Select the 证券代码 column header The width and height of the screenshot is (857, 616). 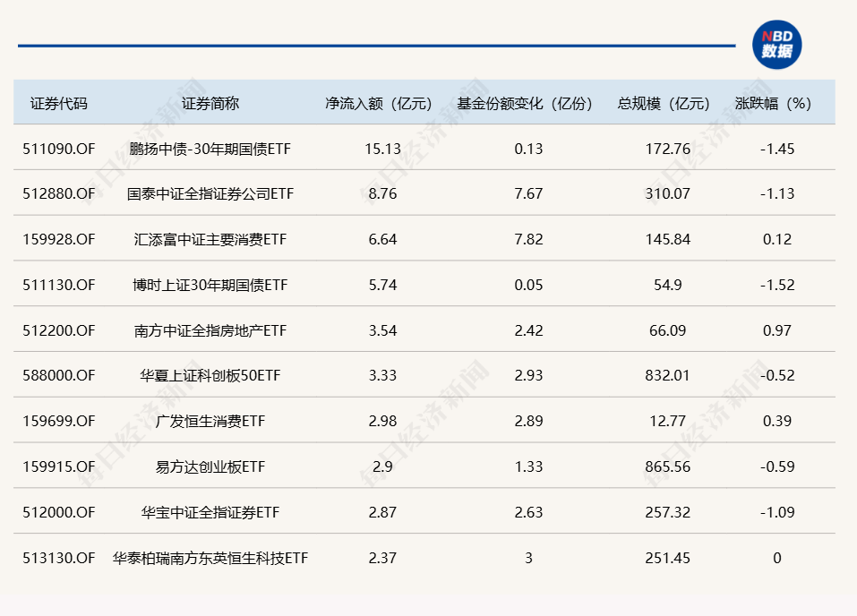(59, 103)
